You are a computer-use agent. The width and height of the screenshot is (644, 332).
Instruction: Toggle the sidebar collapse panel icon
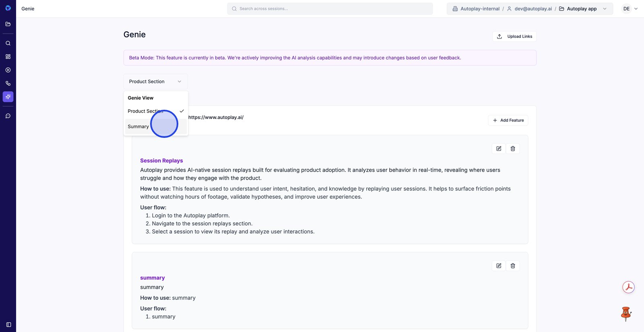tap(8, 324)
